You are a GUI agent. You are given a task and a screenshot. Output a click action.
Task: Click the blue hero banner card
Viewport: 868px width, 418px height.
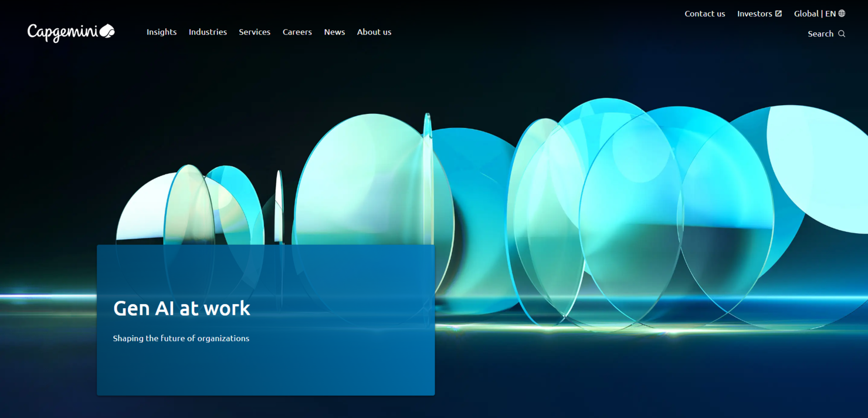click(266, 320)
